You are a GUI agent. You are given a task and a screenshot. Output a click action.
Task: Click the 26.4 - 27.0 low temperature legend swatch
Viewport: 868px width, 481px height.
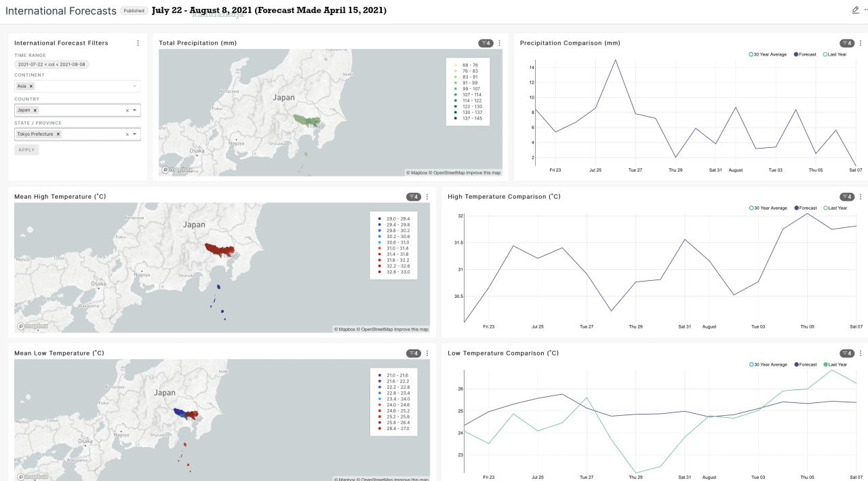point(379,429)
